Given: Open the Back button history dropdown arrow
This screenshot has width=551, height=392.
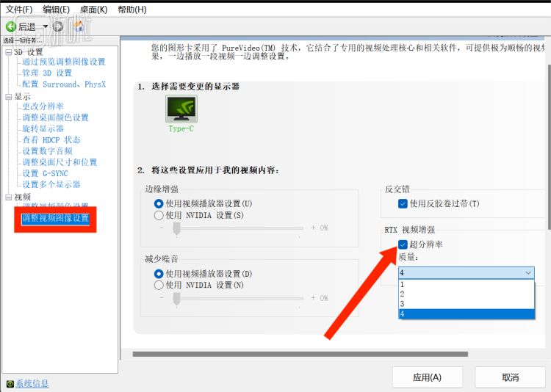Looking at the screenshot, I should (45, 26).
